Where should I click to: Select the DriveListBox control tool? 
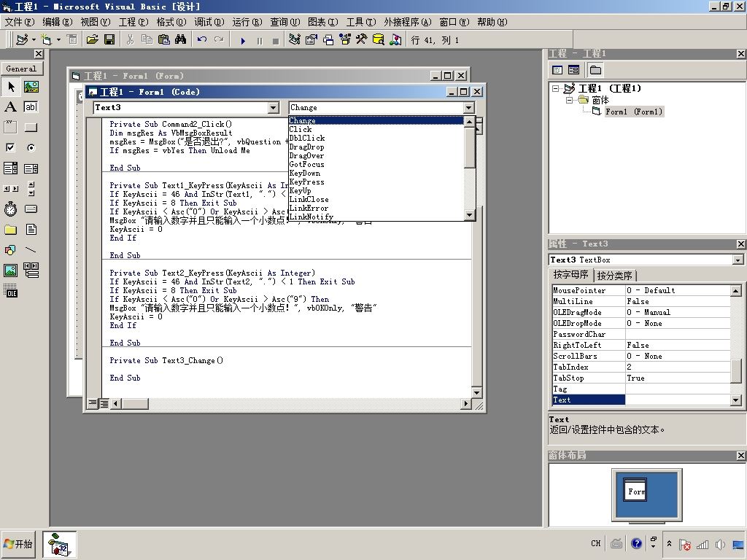coord(31,209)
